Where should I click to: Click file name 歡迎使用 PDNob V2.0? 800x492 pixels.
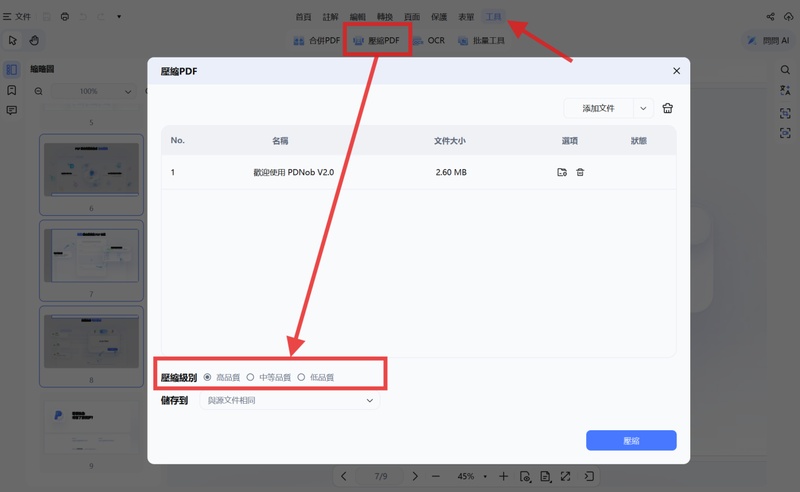tap(293, 173)
